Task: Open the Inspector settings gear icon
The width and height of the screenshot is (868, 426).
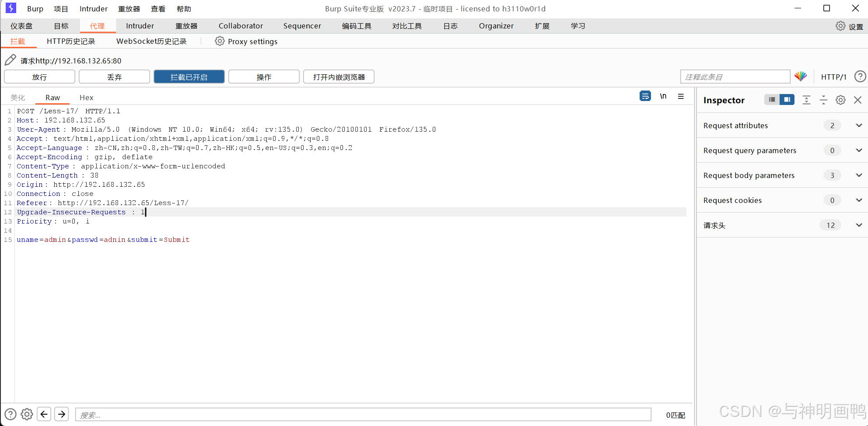Action: (840, 100)
